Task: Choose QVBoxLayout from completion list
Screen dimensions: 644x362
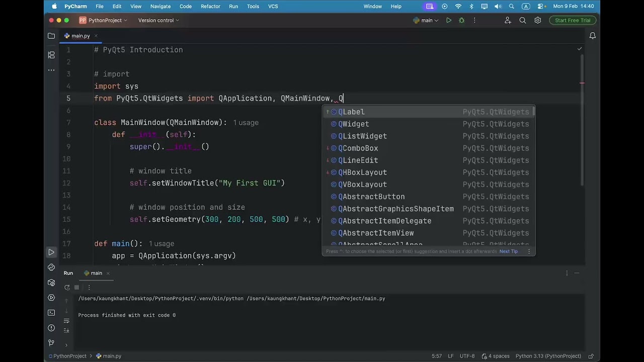Action: coord(428,185)
